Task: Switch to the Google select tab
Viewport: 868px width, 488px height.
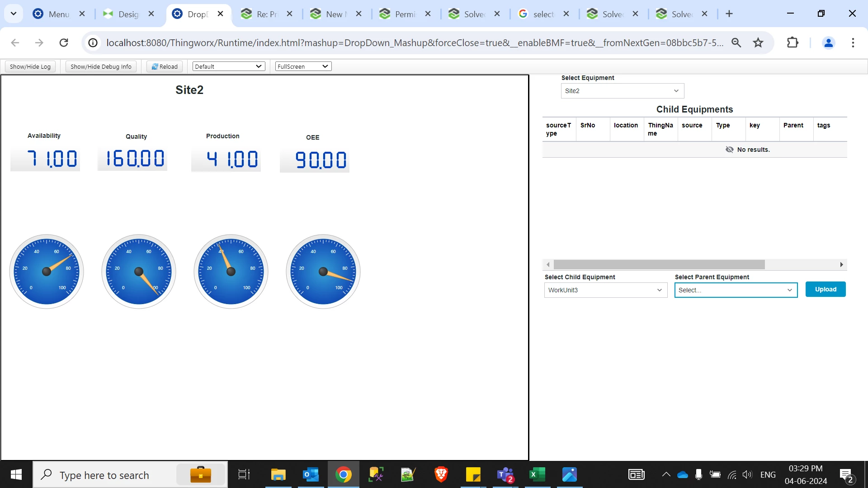Action: pos(543,14)
